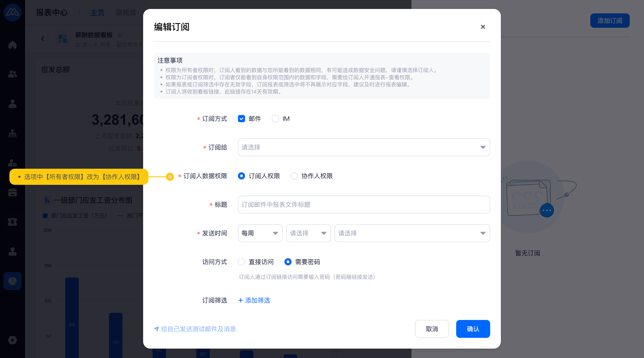Image resolution: width=644 pixels, height=358 pixels.
Task: Star the 薪酬数据看板 as favorite
Action: 120,35
